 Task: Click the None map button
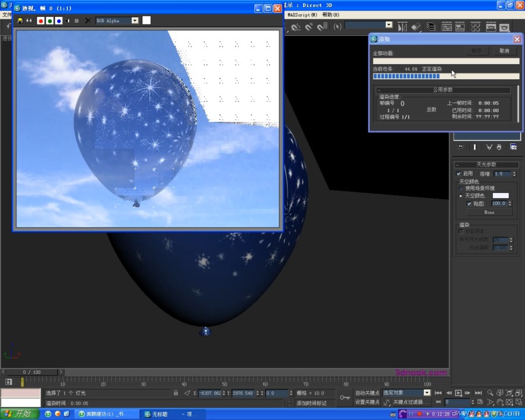coord(489,212)
